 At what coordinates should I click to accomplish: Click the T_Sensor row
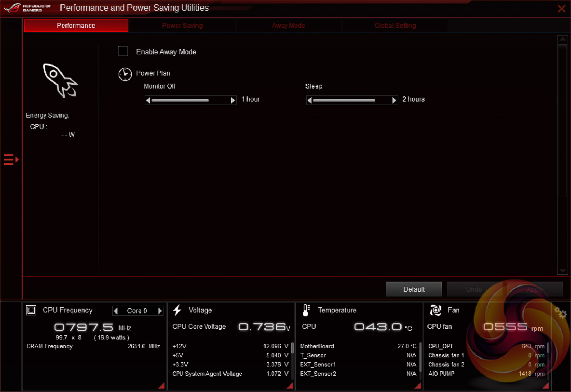click(358, 355)
